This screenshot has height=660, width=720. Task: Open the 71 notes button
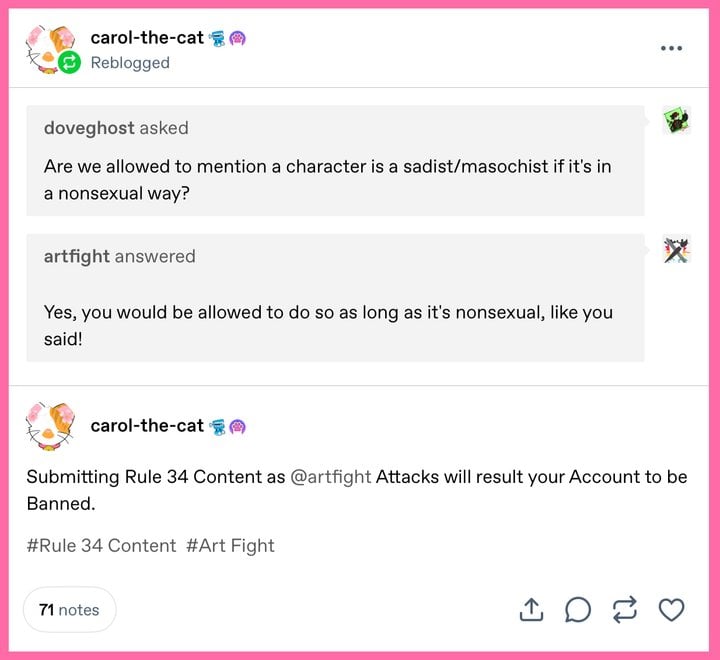click(x=69, y=609)
